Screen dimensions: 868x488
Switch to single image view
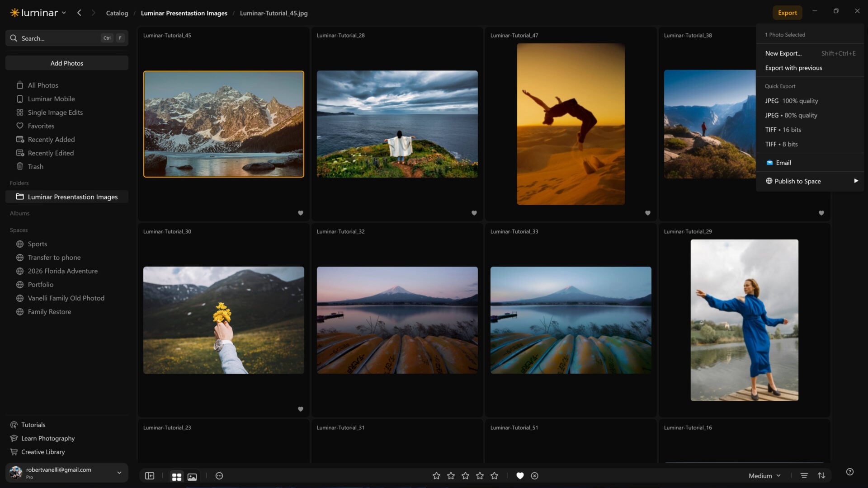192,476
